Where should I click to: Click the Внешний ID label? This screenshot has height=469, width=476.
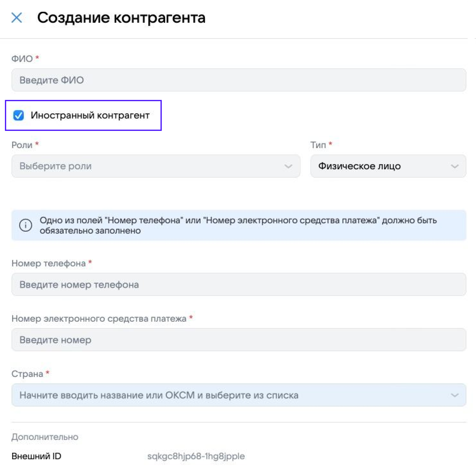coord(36,456)
